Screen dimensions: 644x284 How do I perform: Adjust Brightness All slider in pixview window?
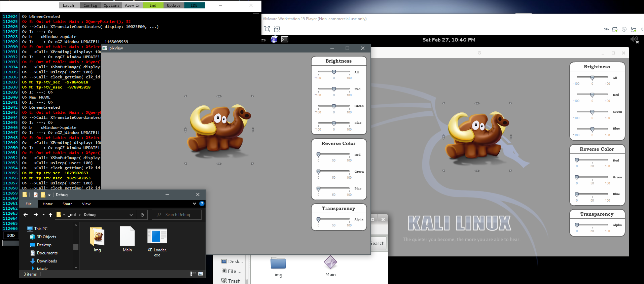pyautogui.click(x=334, y=72)
